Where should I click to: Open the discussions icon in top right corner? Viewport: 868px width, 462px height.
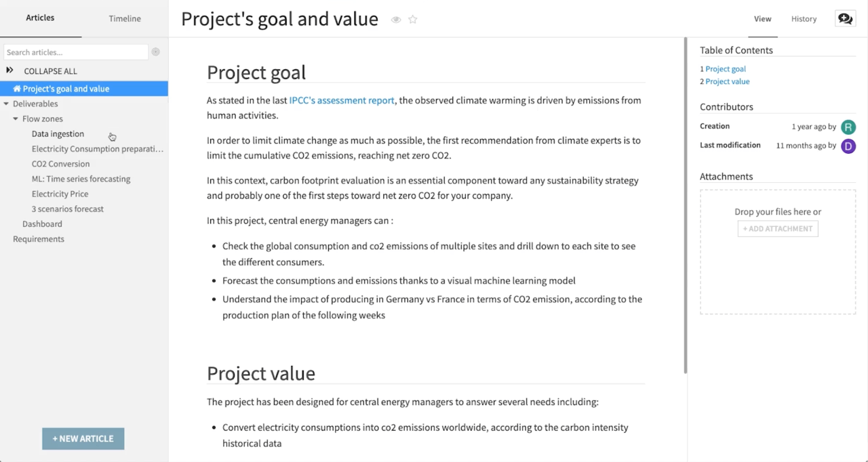pos(845,18)
